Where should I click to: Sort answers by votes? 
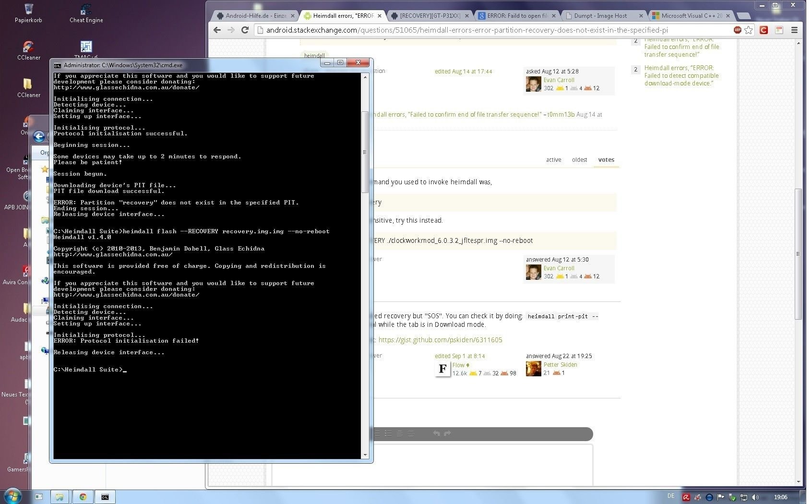(x=606, y=160)
